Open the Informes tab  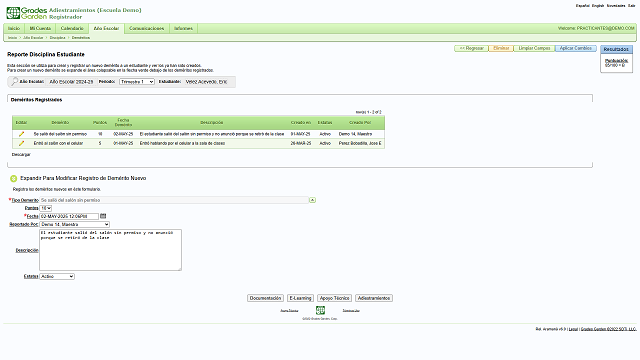(183, 28)
